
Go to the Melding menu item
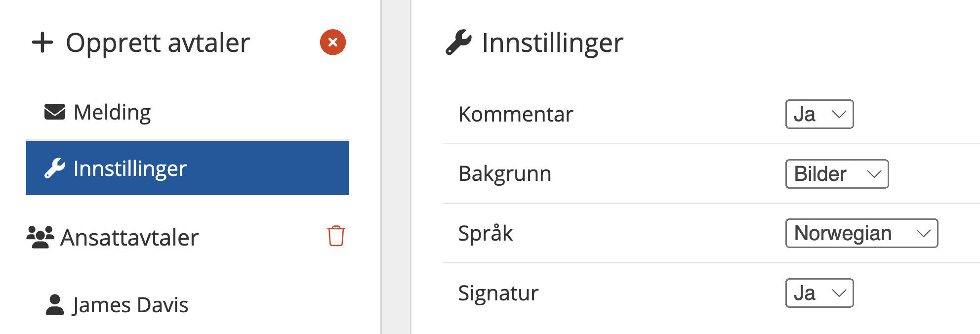(x=112, y=112)
